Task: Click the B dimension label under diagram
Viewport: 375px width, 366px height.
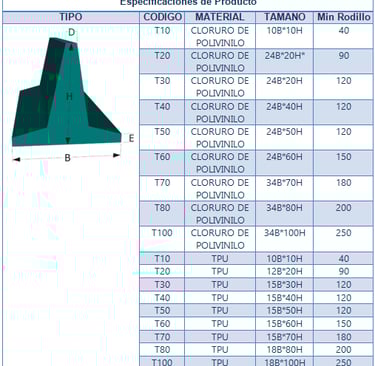Action: click(67, 158)
